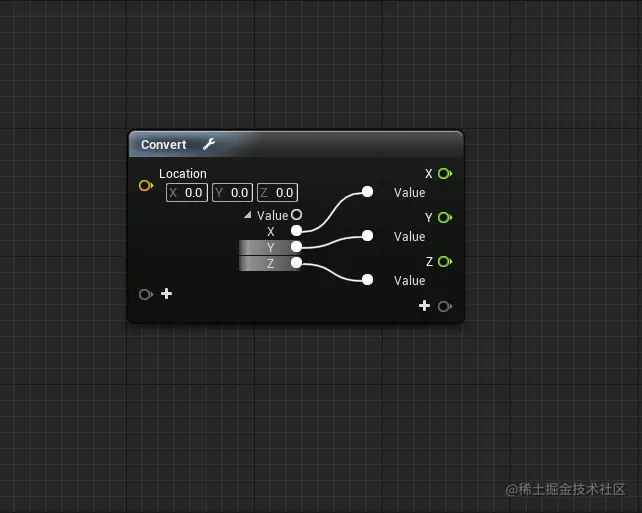Click the white X member pin
Screen dimensions: 642x513
click(296, 231)
